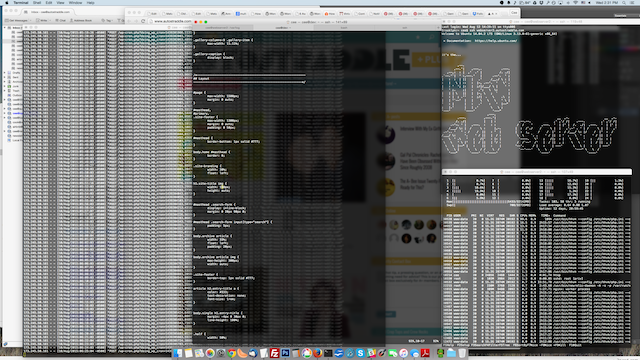Open the View menu
This screenshot has width=640, height=360.
(60, 2)
